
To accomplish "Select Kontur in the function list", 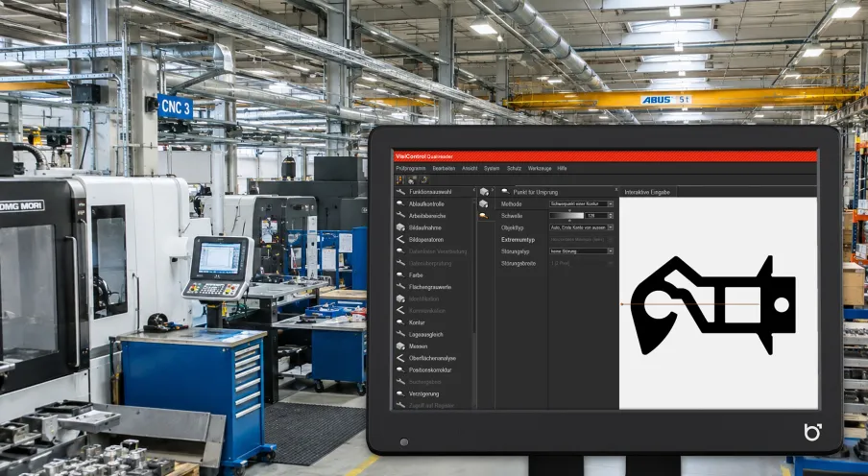I will click(417, 322).
